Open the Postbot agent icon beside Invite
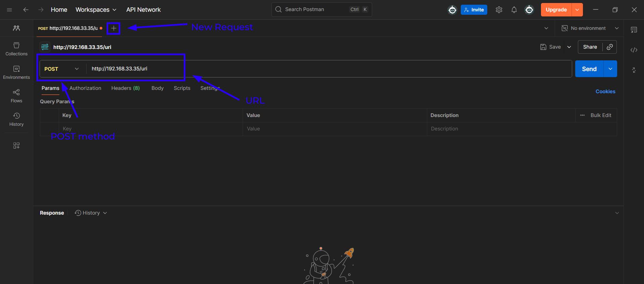 452,10
